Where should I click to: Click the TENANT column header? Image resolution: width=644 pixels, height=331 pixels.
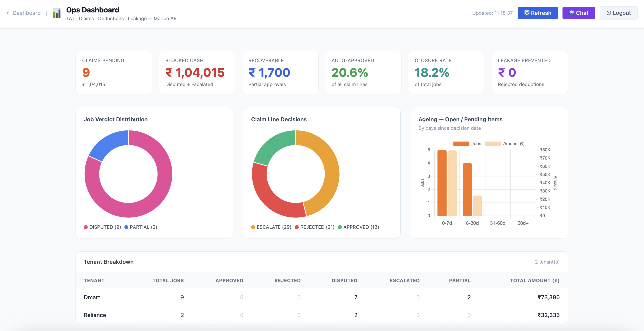pos(94,280)
